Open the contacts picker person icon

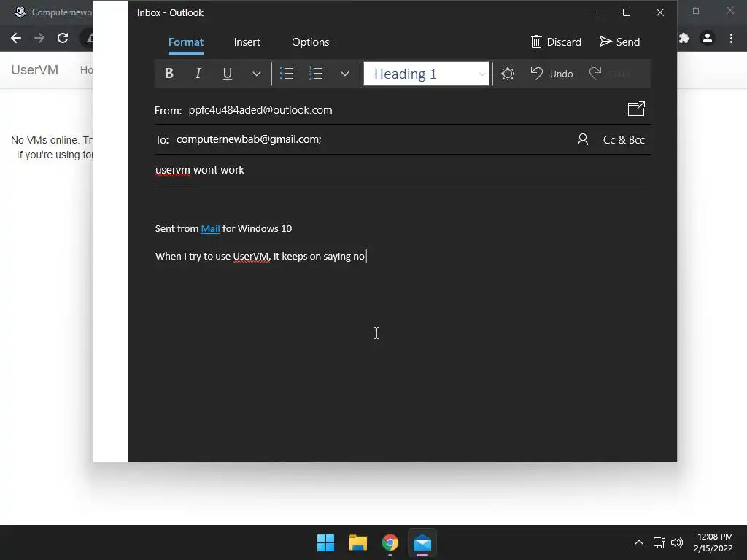point(583,139)
